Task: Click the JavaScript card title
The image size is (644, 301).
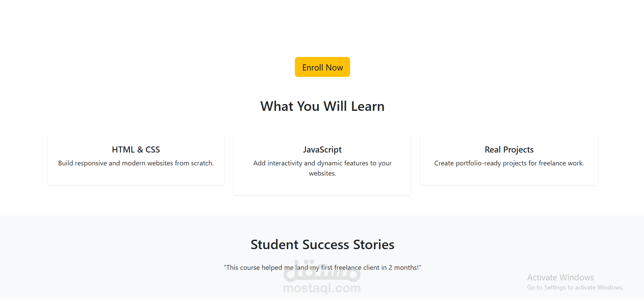Action: coord(322,149)
